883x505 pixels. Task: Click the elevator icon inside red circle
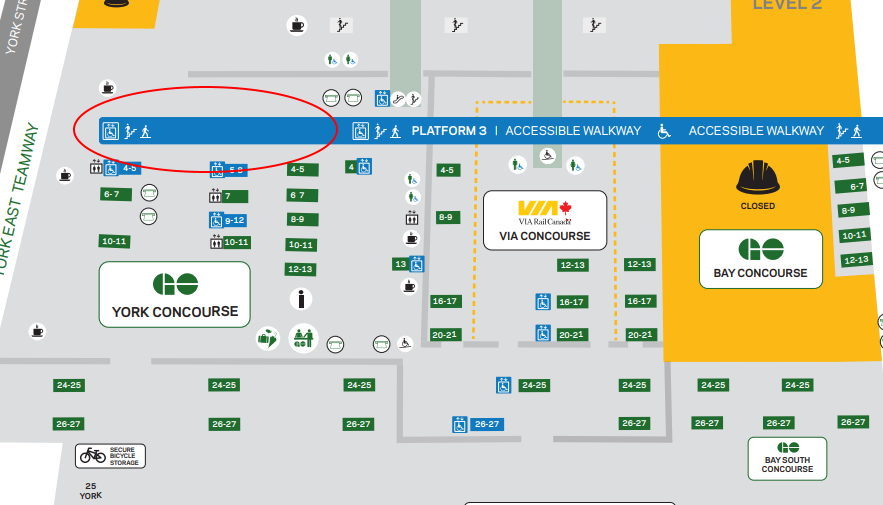(x=110, y=131)
